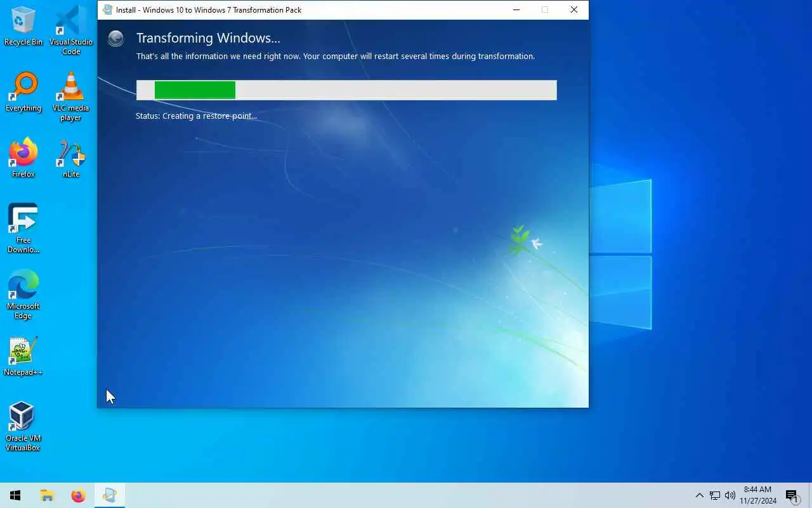Viewport: 812px width, 508px height.
Task: Select the Firefox desktop shortcut
Action: (x=23, y=158)
